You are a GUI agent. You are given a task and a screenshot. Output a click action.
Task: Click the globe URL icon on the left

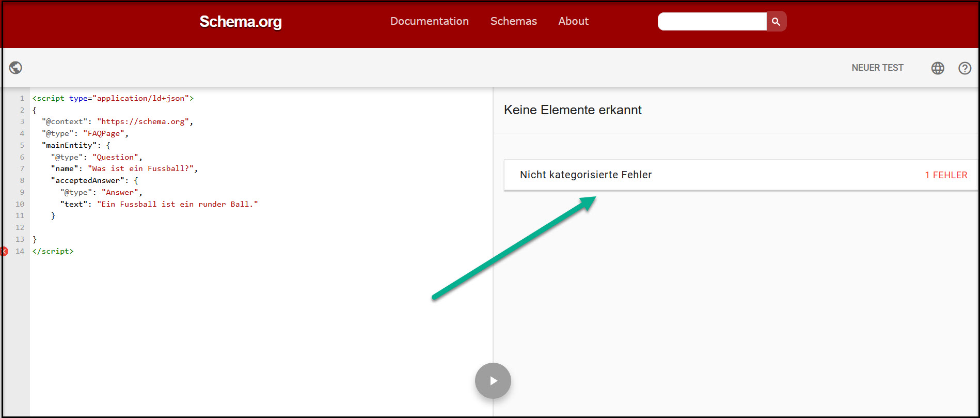tap(15, 68)
